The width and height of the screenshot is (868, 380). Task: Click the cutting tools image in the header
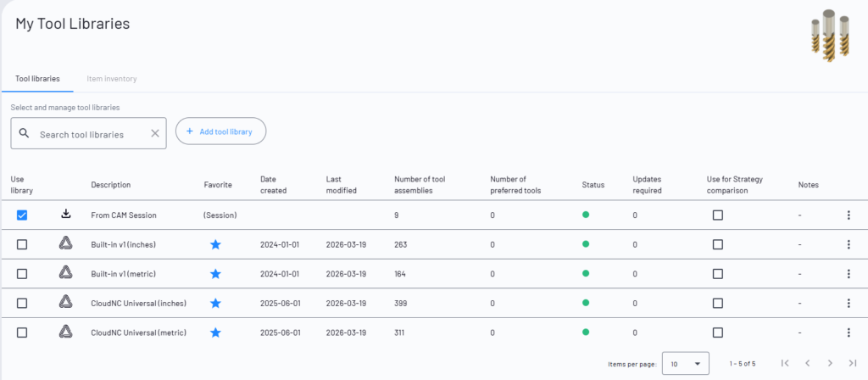[830, 36]
